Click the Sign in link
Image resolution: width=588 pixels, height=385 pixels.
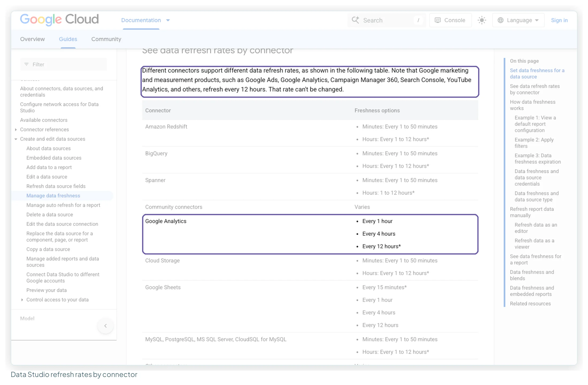coord(559,20)
